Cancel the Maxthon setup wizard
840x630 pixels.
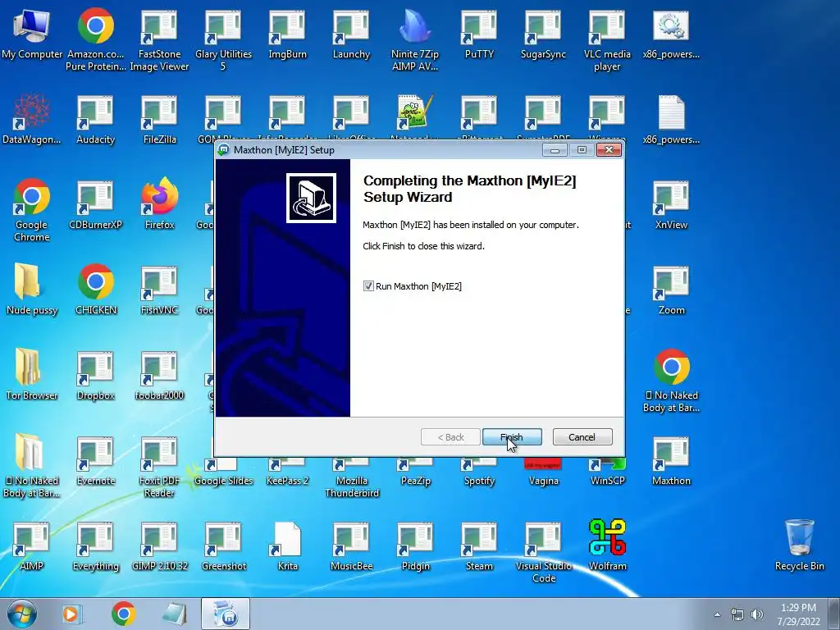click(582, 437)
